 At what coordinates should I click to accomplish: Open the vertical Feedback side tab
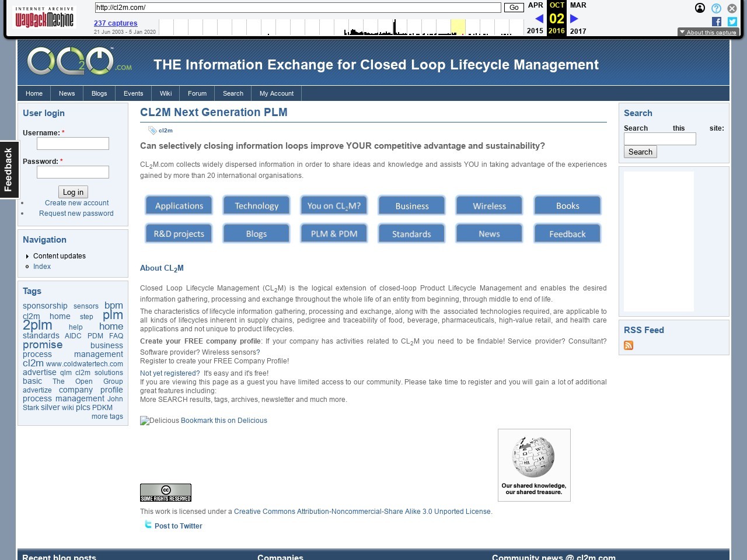click(9, 170)
